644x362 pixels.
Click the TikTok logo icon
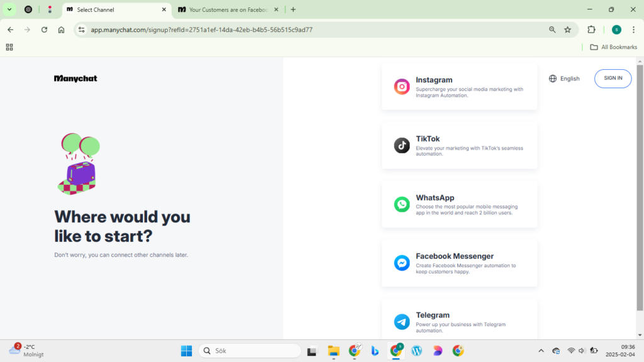tap(402, 145)
